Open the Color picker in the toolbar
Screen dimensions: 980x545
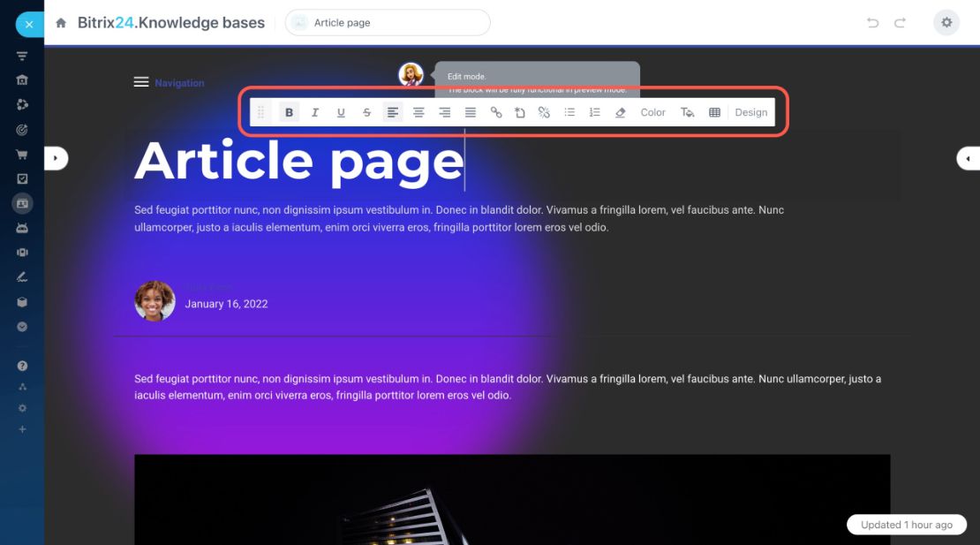(652, 112)
